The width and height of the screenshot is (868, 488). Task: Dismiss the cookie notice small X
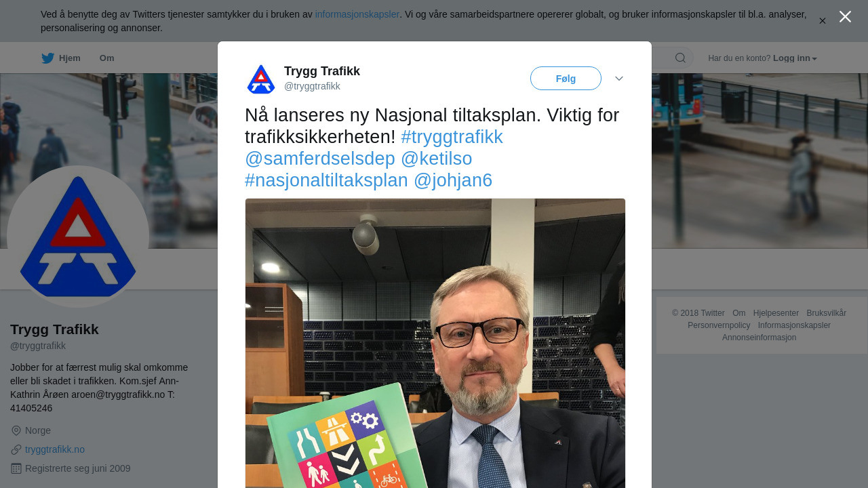pos(823,21)
